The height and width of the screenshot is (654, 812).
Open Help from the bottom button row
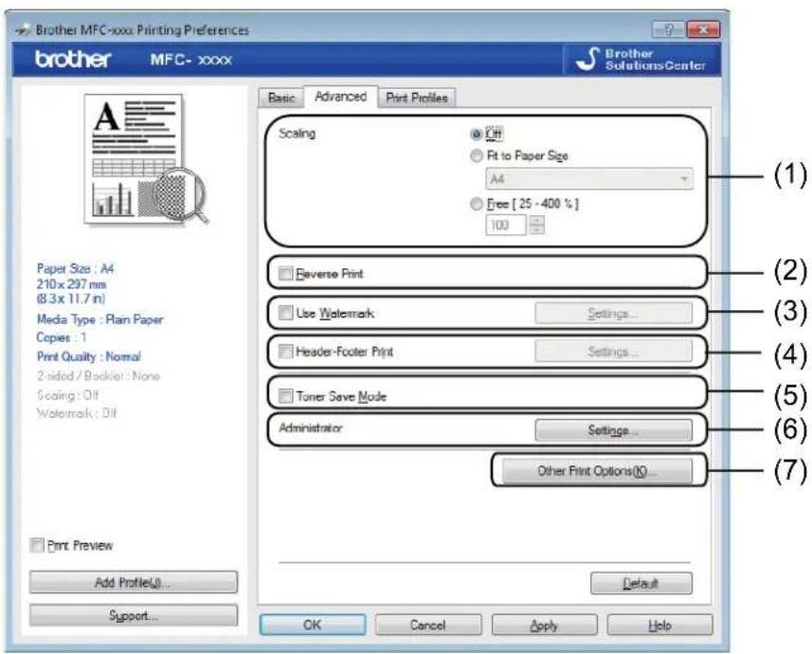[659, 625]
